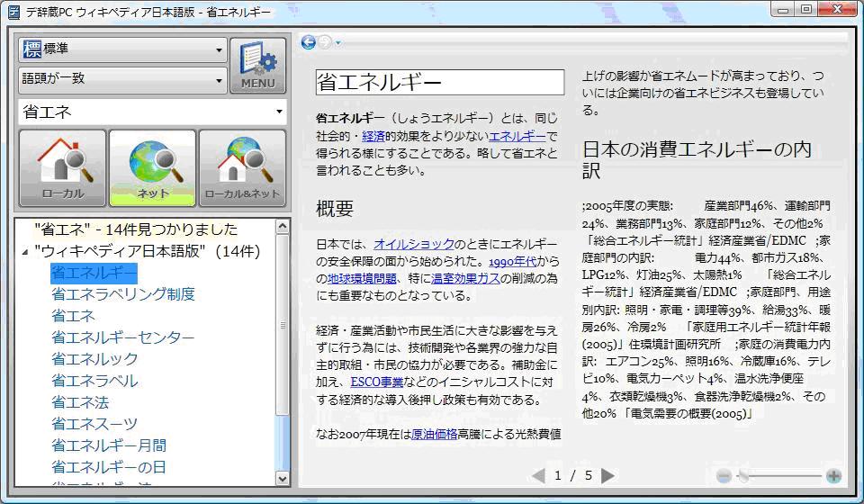Follow the 地球環境問題 link
Image resolution: width=864 pixels, height=504 pixels.
(x=362, y=279)
